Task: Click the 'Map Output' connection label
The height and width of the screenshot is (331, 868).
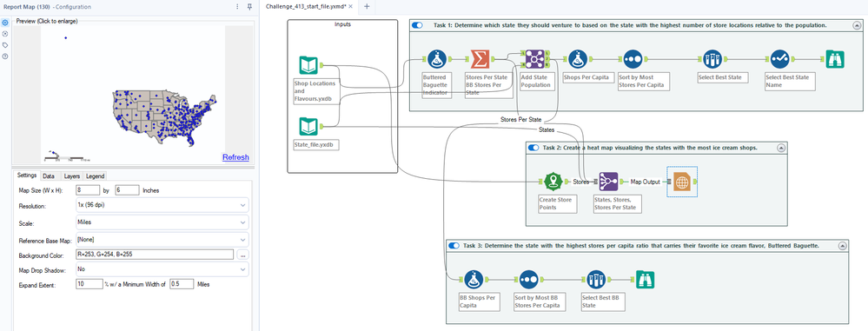Action: coord(646,182)
